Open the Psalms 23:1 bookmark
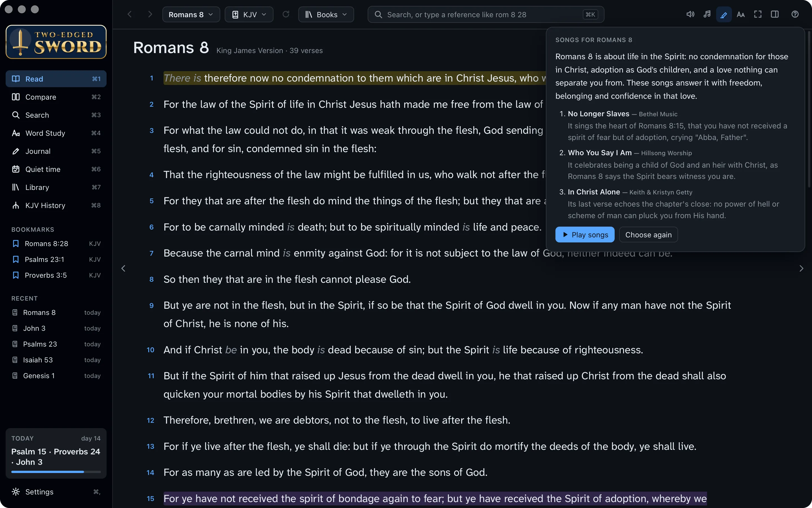The width and height of the screenshot is (812, 508). [x=56, y=259]
